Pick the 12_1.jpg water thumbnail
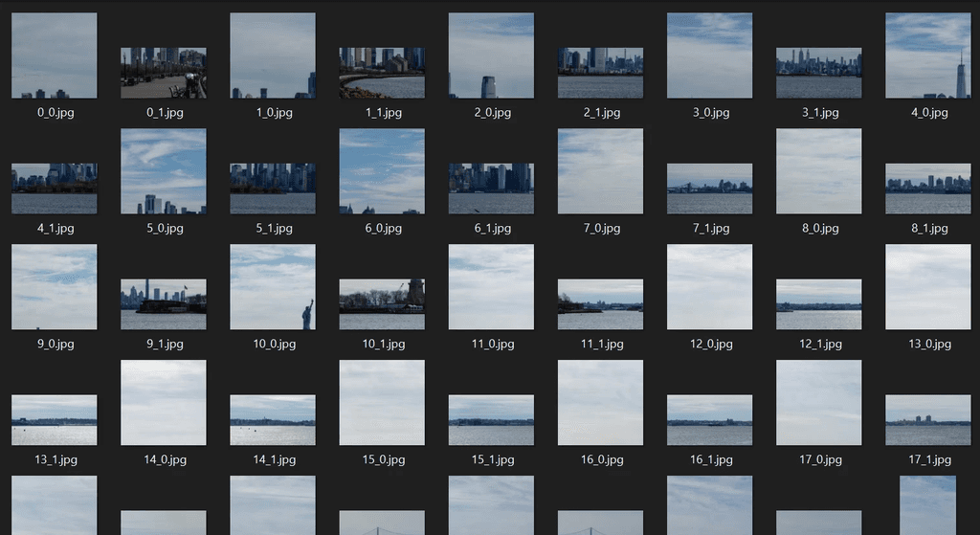Image resolution: width=980 pixels, height=535 pixels. coord(819,304)
